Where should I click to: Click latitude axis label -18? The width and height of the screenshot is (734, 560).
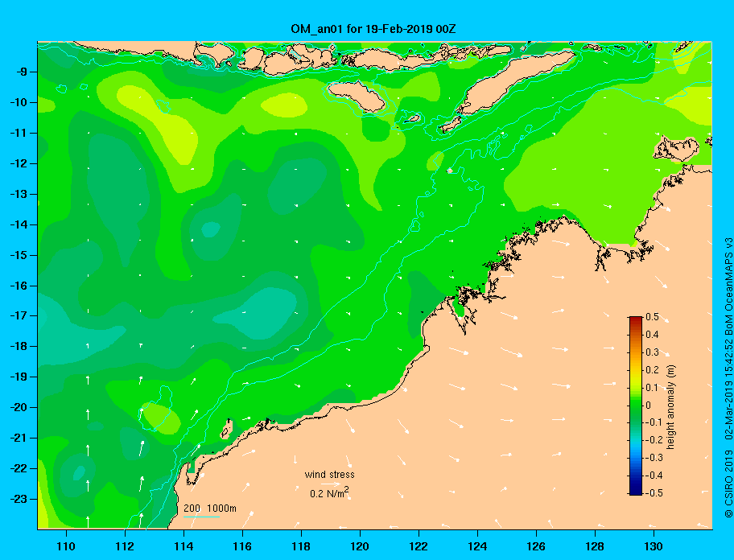point(19,347)
